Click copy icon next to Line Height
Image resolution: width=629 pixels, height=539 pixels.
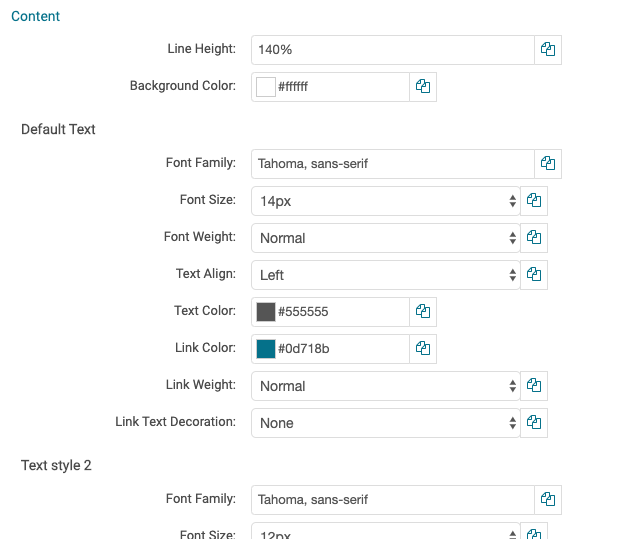point(548,49)
